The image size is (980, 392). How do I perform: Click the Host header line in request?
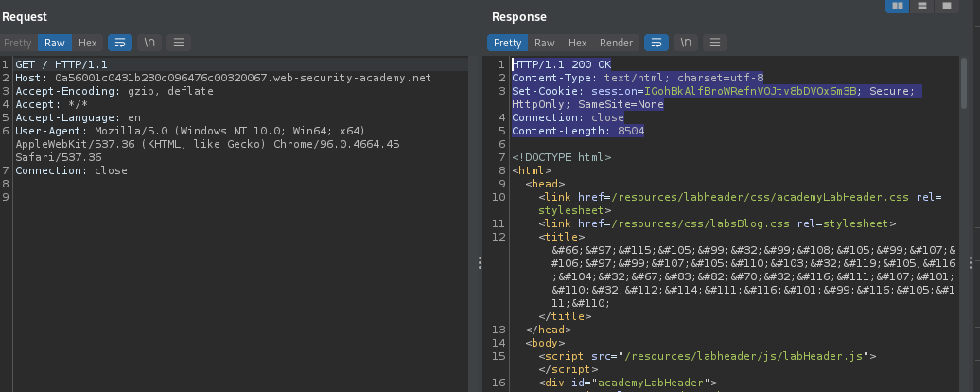pos(223,78)
